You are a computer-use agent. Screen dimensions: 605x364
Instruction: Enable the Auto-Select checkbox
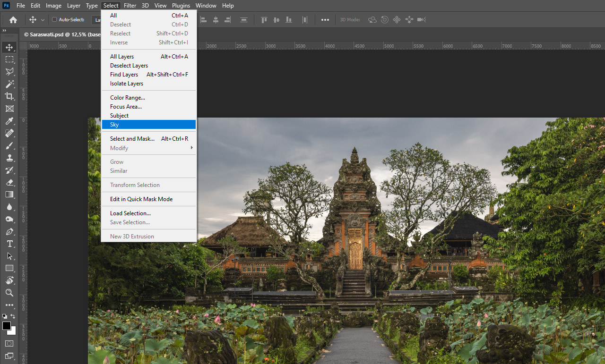click(54, 20)
